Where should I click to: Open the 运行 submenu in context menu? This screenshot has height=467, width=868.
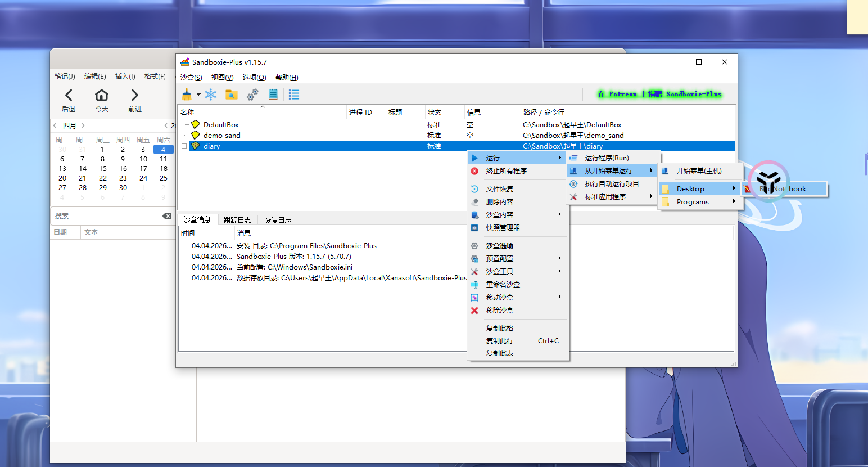pyautogui.click(x=517, y=158)
